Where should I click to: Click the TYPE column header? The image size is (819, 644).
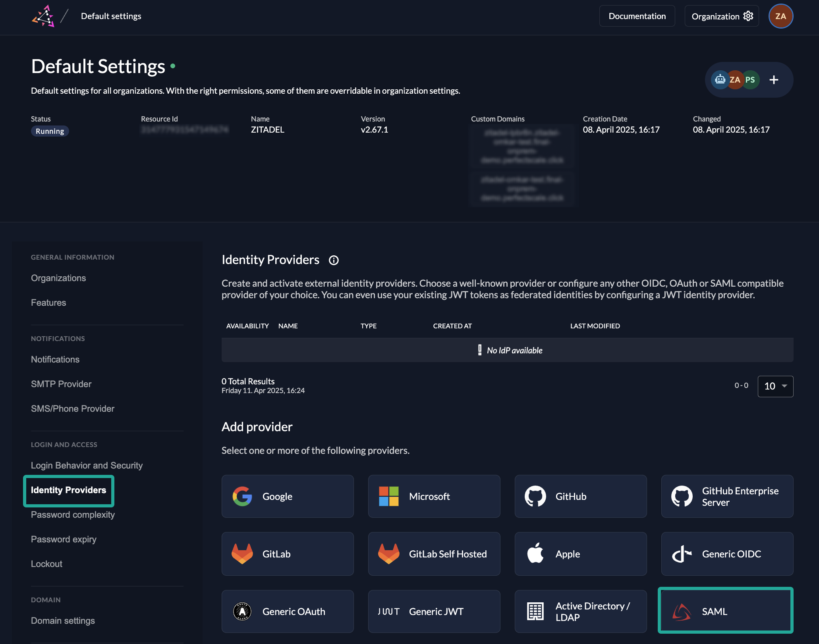coord(369,326)
